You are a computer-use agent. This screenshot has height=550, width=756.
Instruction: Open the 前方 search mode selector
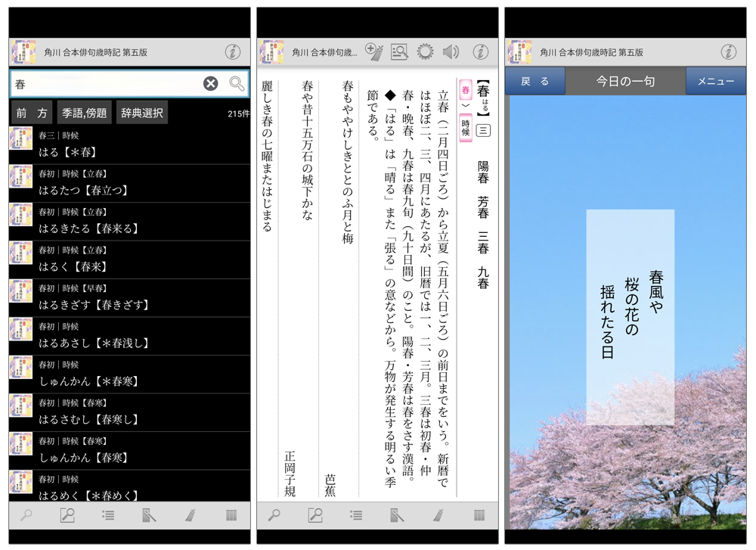point(32,113)
